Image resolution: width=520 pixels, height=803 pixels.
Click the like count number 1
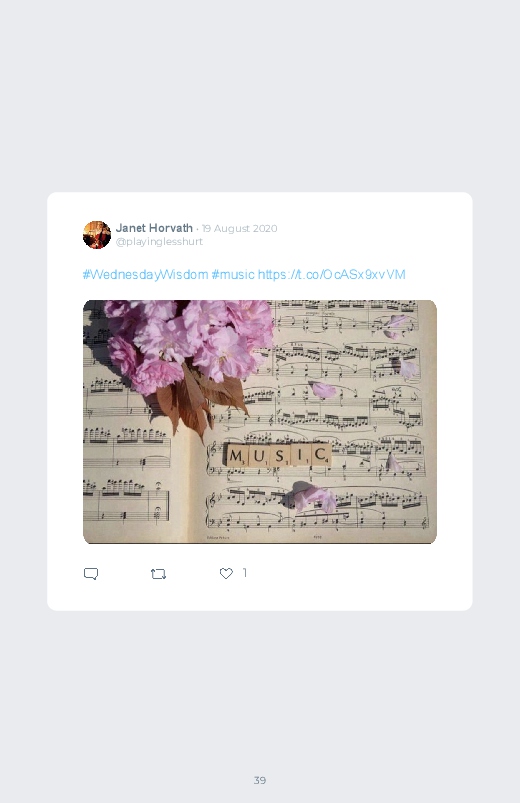[x=244, y=573]
